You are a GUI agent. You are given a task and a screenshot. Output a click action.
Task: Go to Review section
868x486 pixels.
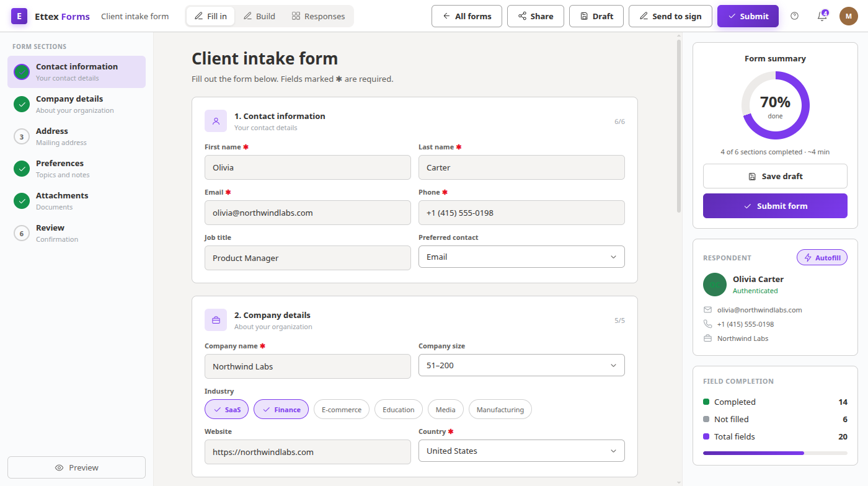tap(76, 233)
